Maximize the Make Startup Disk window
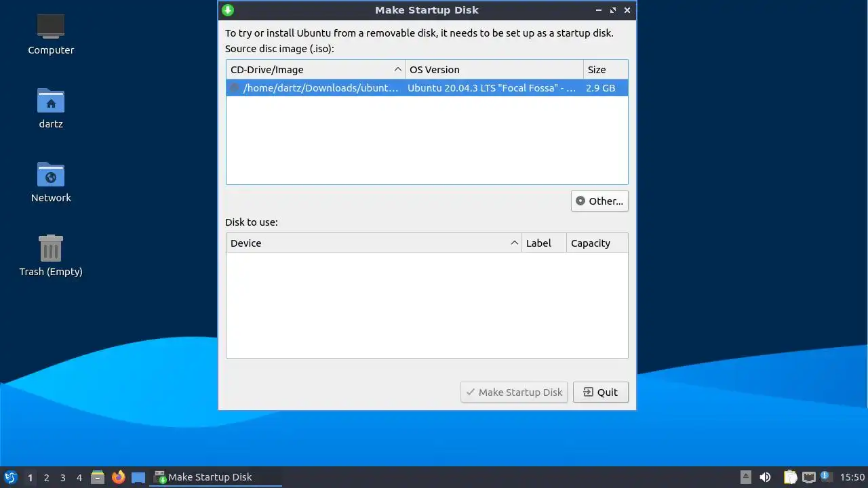Image resolution: width=868 pixels, height=488 pixels. pyautogui.click(x=613, y=10)
